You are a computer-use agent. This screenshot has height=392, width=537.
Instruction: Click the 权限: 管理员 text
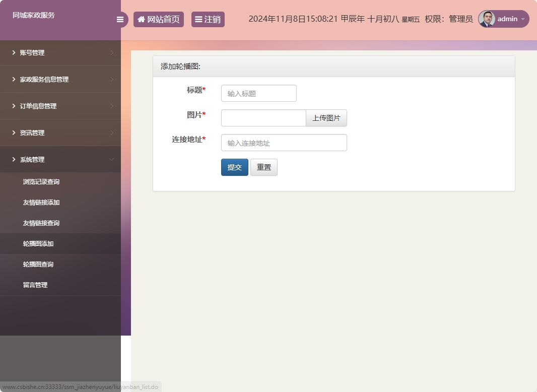coord(449,19)
